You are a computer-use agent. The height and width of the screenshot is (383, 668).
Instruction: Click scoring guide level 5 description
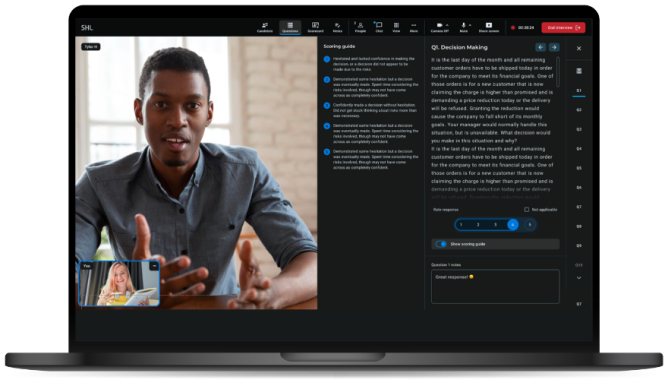point(375,159)
